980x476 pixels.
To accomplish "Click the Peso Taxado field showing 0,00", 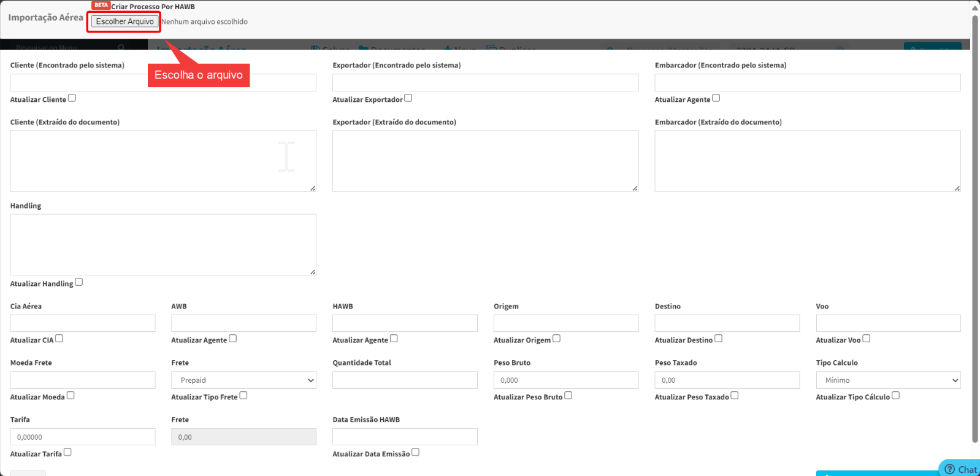I will coord(727,380).
